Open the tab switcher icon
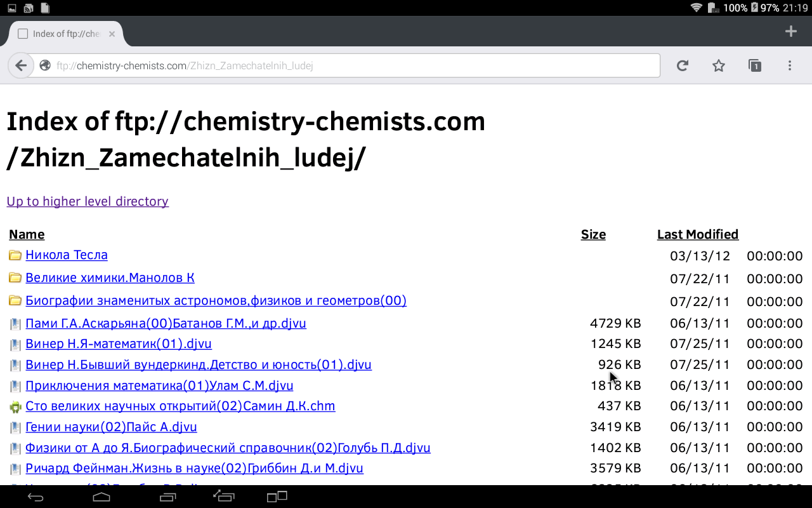Screen dimensions: 812x508 pos(754,65)
